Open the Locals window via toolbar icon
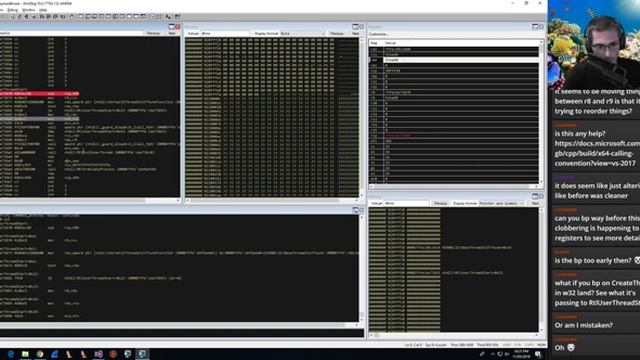Screen dimensions: 640x360 pyautogui.click(x=94, y=17)
